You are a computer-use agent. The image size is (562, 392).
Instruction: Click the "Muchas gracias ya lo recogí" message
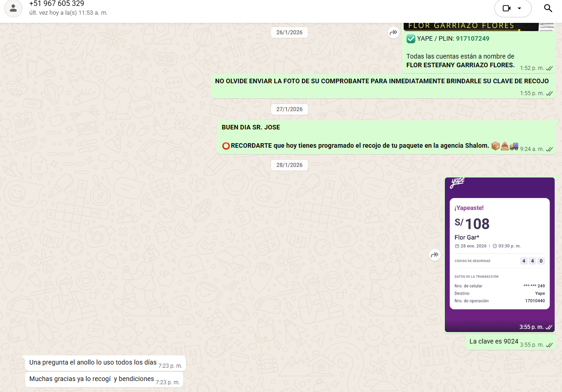[x=92, y=379]
